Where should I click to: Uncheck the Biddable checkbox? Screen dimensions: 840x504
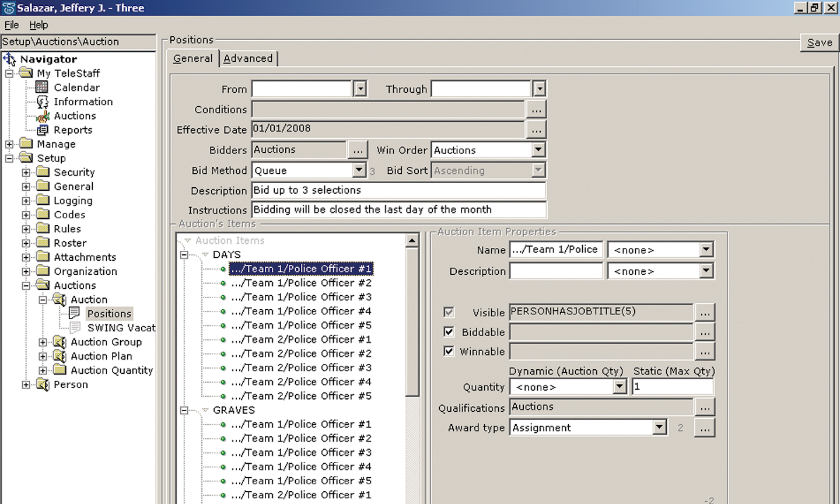pyautogui.click(x=449, y=331)
